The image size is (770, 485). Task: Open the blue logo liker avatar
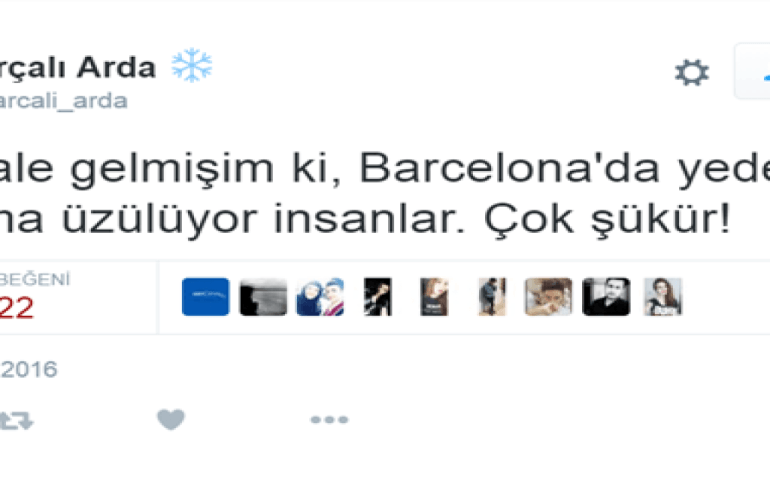205,296
